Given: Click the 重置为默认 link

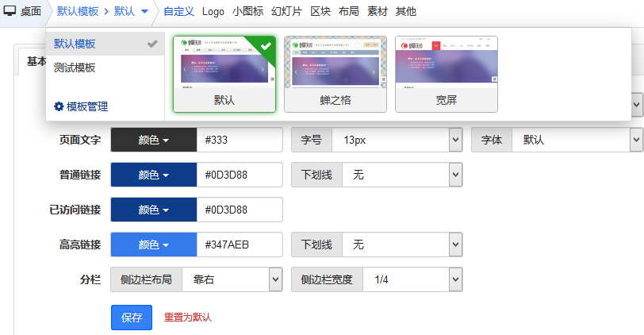Looking at the screenshot, I should click(x=188, y=318).
